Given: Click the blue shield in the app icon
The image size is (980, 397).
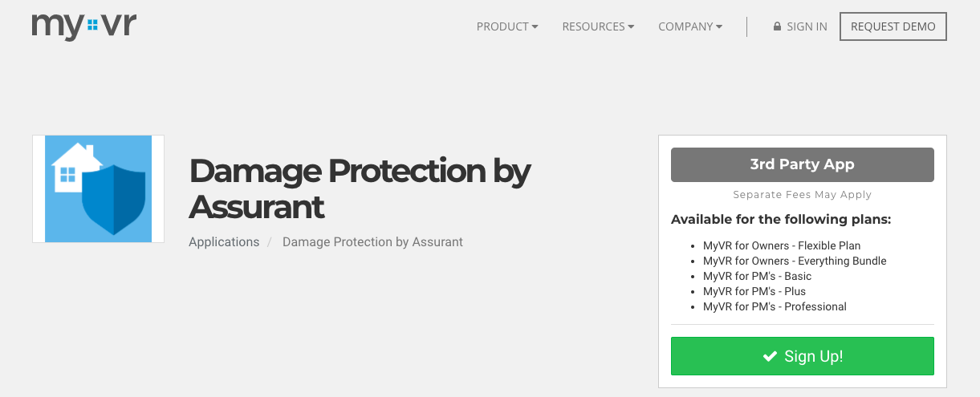Looking at the screenshot, I should tap(113, 199).
